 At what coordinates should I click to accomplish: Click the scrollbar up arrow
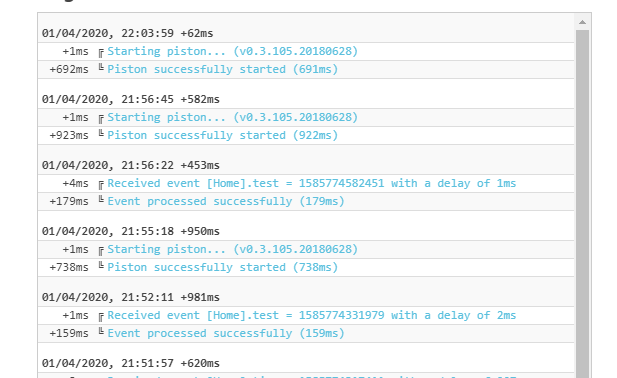(582, 22)
